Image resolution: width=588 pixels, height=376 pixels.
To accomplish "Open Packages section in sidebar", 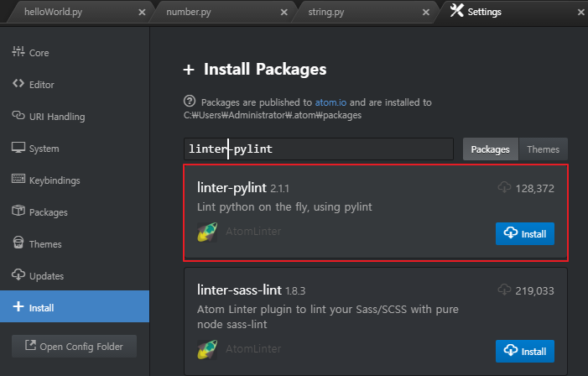I will click(75, 212).
